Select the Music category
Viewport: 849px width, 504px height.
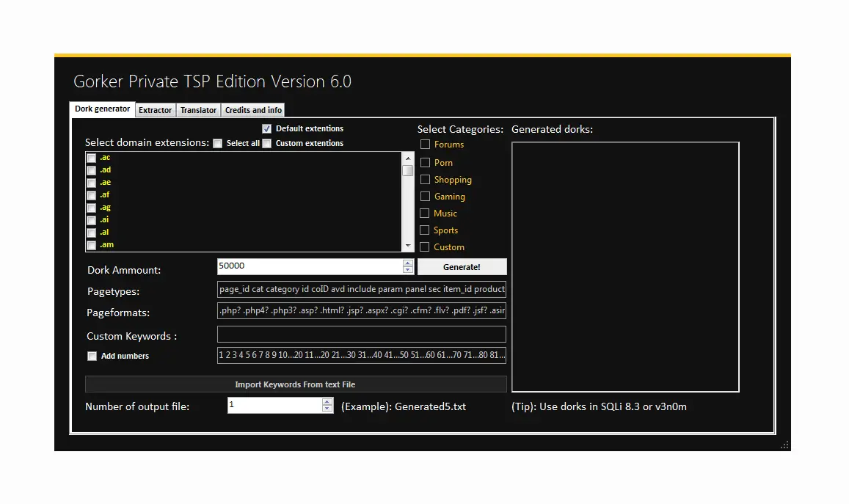pos(425,213)
